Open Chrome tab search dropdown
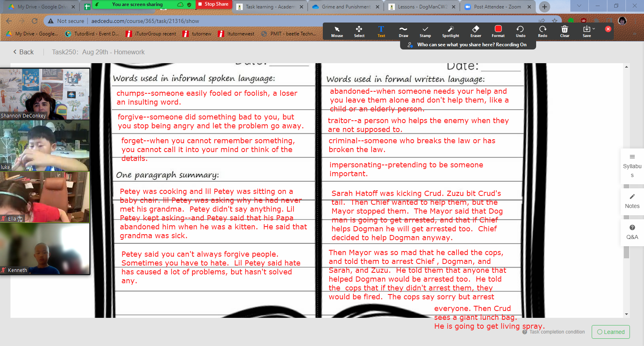The image size is (644, 346). (x=579, y=6)
